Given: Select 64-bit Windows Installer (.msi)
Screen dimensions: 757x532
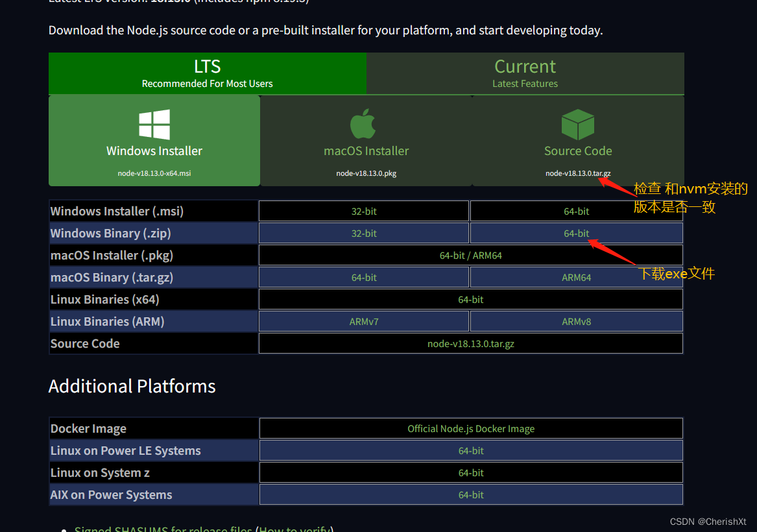Looking at the screenshot, I should (577, 212).
